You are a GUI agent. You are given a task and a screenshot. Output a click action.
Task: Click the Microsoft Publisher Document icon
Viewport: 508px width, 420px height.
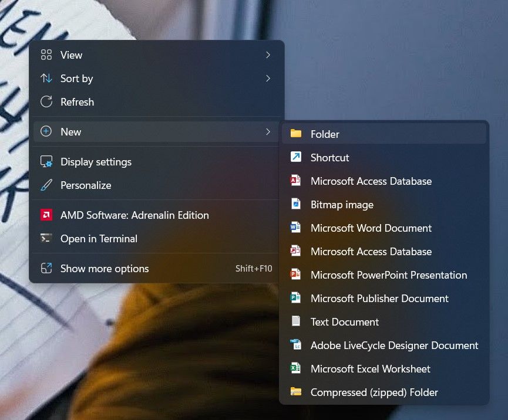click(x=296, y=298)
